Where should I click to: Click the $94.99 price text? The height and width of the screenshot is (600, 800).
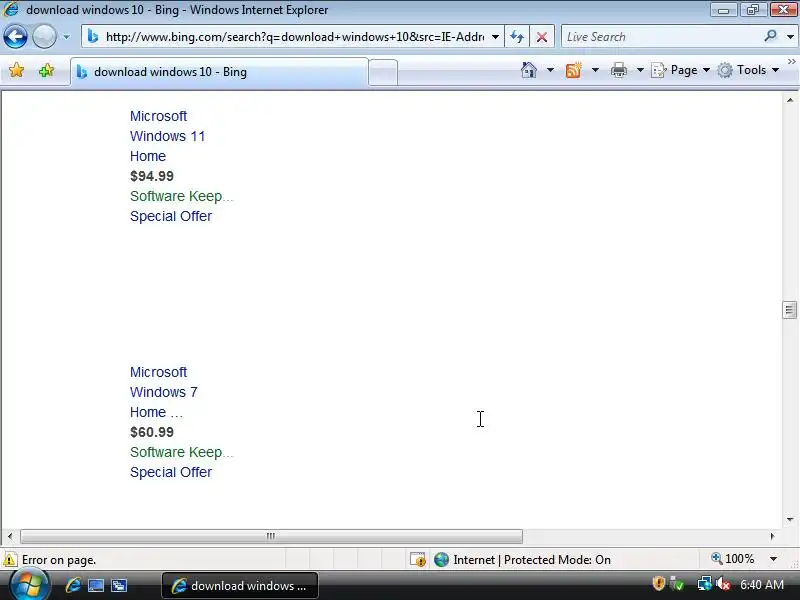pyautogui.click(x=152, y=176)
